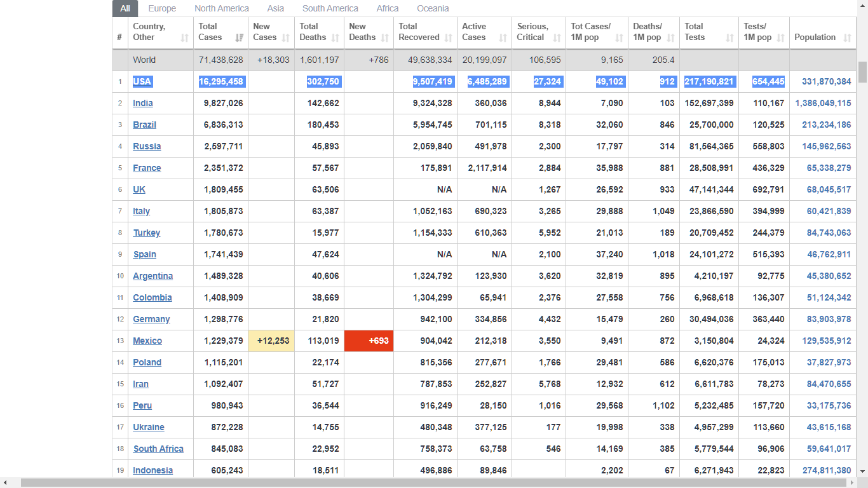Sort by New Deaths sort icon

pyautogui.click(x=384, y=38)
